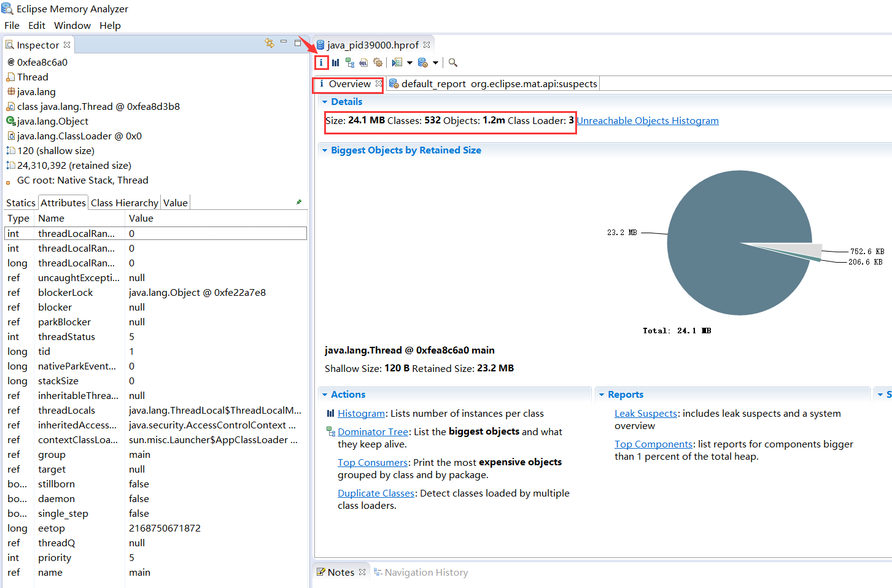Image resolution: width=892 pixels, height=588 pixels.
Task: Open the File menu
Action: pyautogui.click(x=12, y=25)
